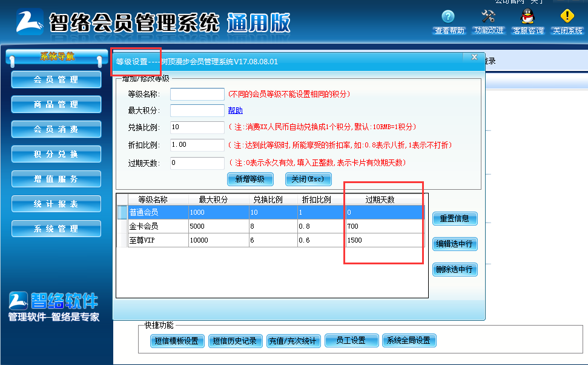
Task: Click the 兑换比例 column header
Action: pyautogui.click(x=273, y=199)
